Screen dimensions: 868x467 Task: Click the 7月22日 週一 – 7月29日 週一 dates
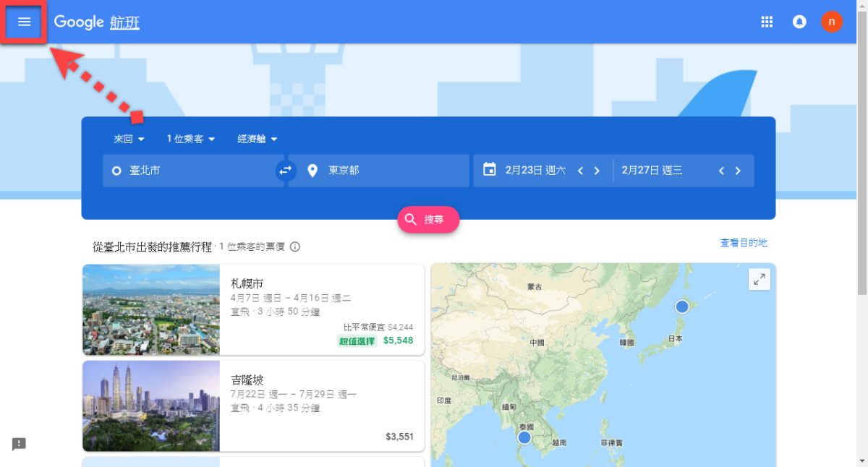294,395
